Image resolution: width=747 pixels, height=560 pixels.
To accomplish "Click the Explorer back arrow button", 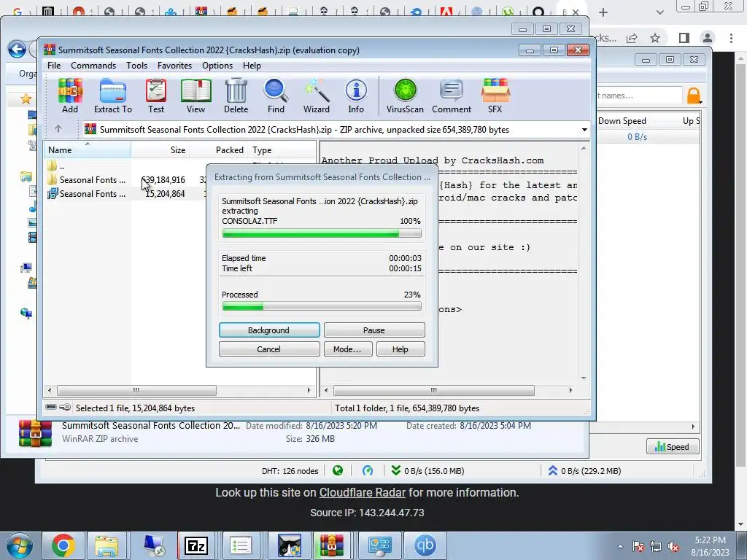I will coord(18,49).
